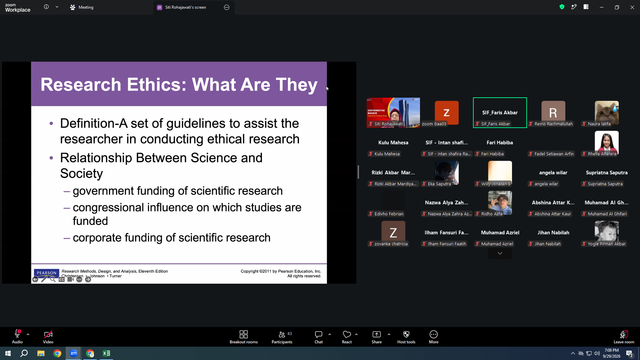Screen dimensions: 640x360
Task: Show hidden tray icons chevron
Action: 572,353
